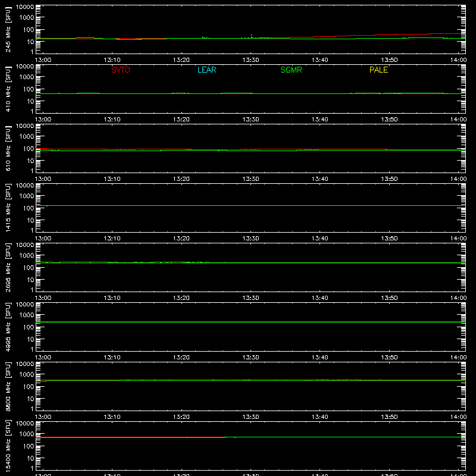This screenshot has height=476, width=476.
Task: Click the 10 y-axis value on 4995 MHz plot
Action: 31,339
